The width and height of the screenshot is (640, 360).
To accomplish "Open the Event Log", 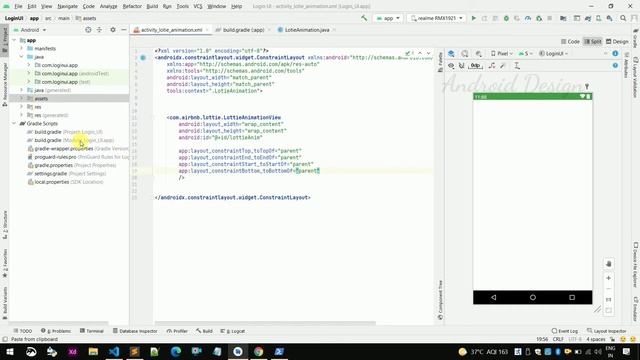I will [565, 331].
